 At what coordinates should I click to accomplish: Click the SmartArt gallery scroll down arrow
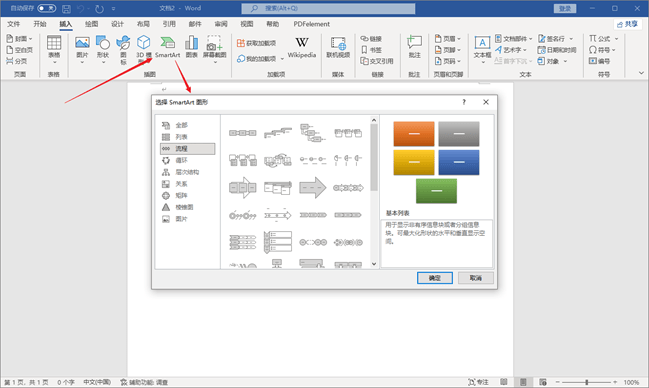point(374,264)
